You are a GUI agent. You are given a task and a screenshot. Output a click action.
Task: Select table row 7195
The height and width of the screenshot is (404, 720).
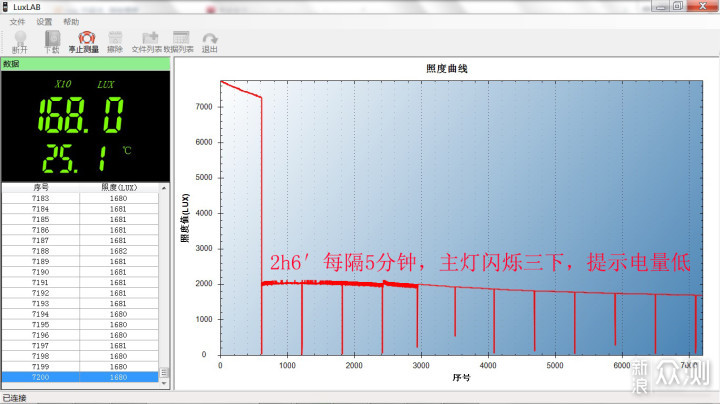[x=80, y=325]
